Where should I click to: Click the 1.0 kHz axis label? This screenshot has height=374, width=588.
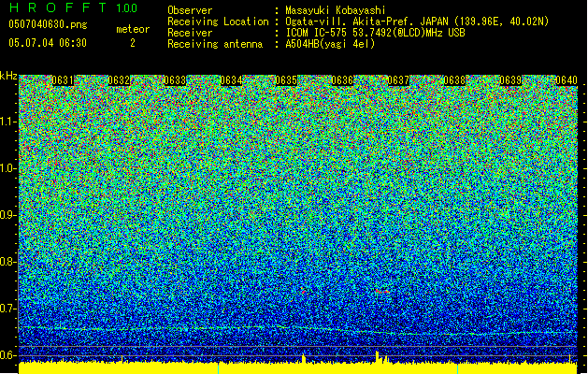[8, 168]
